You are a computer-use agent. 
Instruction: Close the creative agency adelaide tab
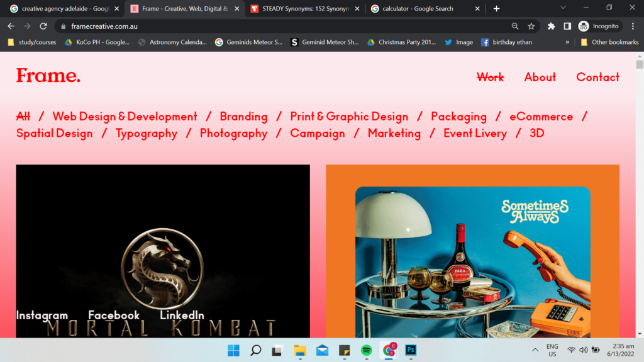click(116, 9)
